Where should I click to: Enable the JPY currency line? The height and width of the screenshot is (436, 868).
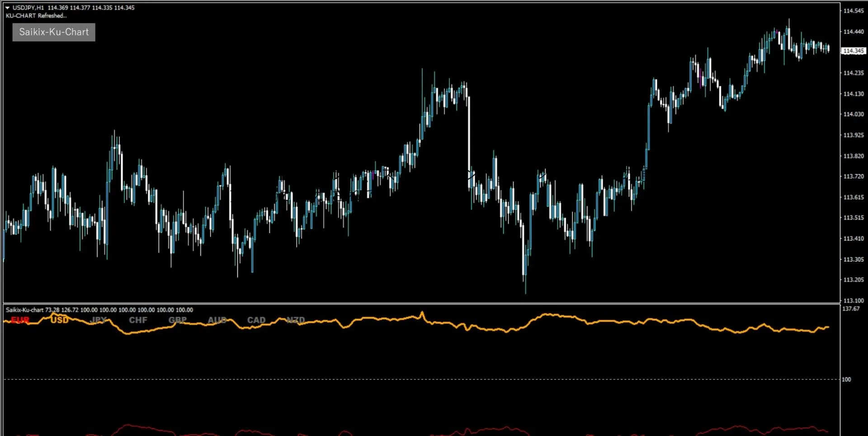point(99,320)
